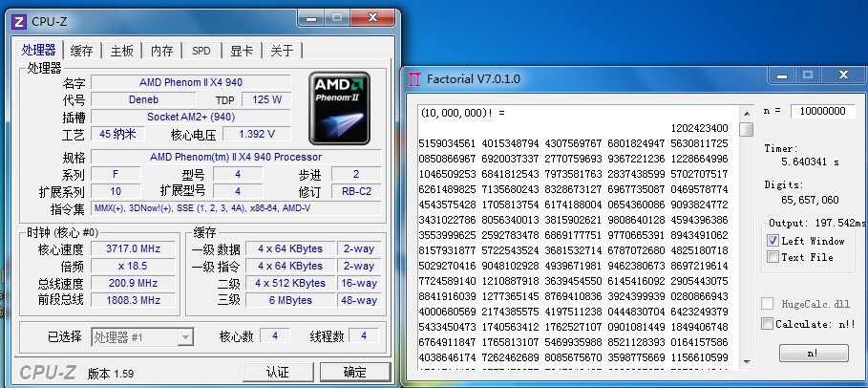Open the 显卡 tab
Viewport: 868px width, 388px height.
click(x=242, y=51)
